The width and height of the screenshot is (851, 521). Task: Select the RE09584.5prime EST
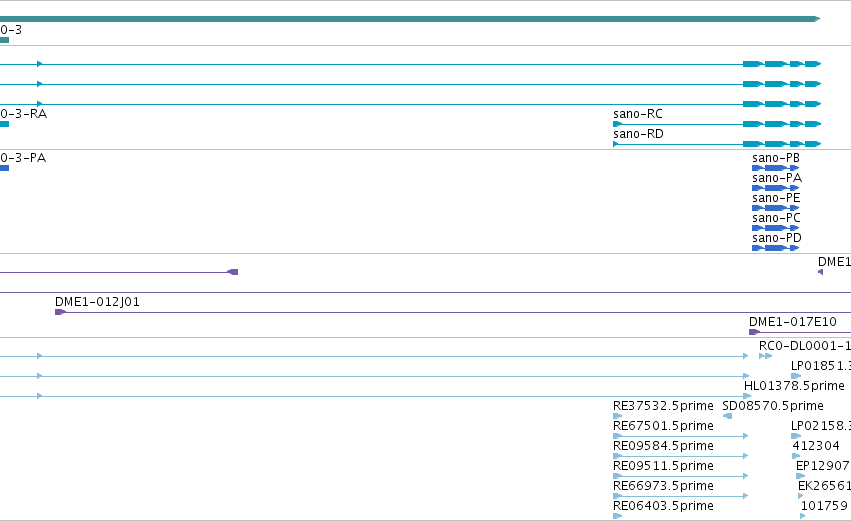click(681, 456)
